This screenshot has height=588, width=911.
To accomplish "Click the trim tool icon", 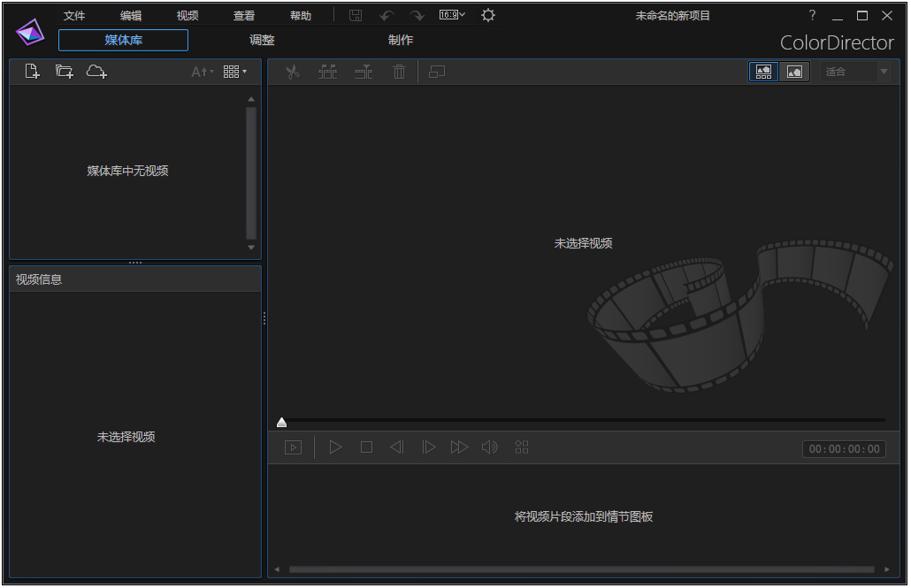I will [364, 72].
